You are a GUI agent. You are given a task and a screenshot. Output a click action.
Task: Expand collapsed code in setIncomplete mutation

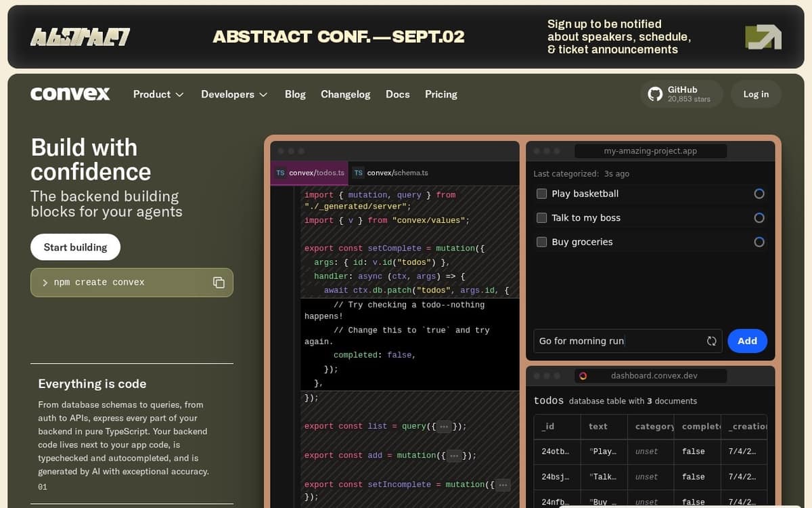tap(503, 485)
